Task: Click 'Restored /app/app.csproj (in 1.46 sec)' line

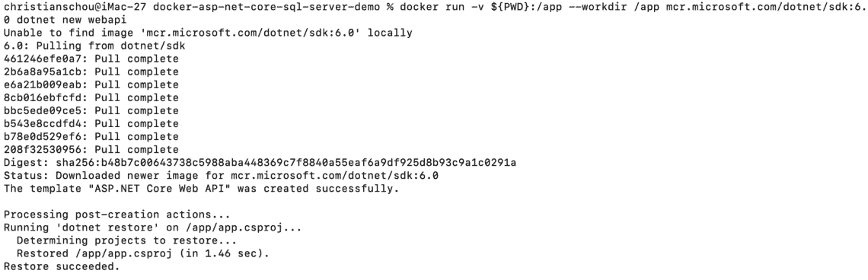Action: (143, 253)
